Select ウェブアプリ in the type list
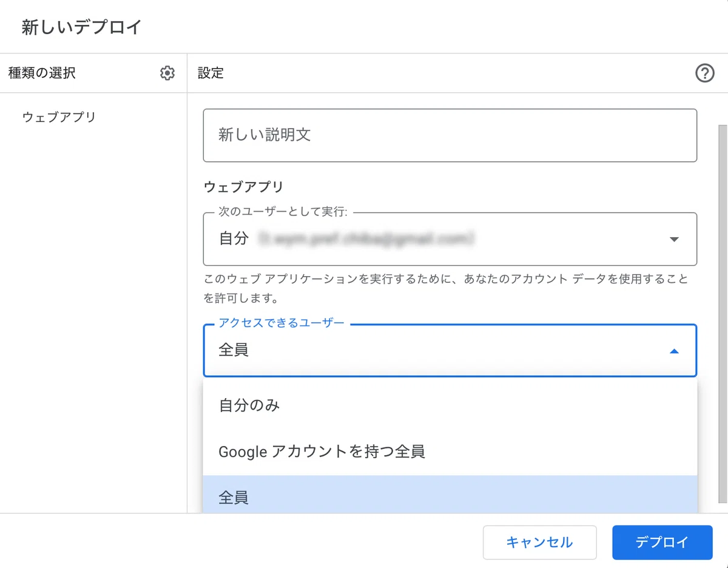The image size is (728, 568). [59, 117]
